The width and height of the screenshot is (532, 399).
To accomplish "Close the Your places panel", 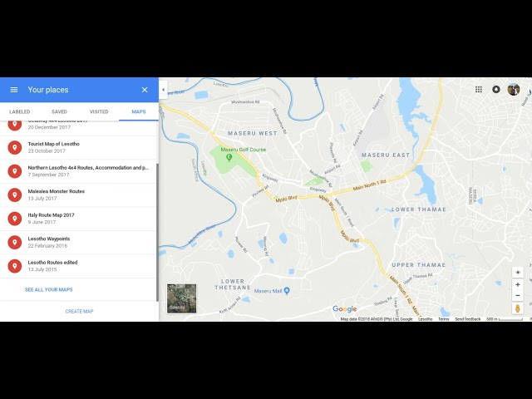I will pyautogui.click(x=145, y=90).
